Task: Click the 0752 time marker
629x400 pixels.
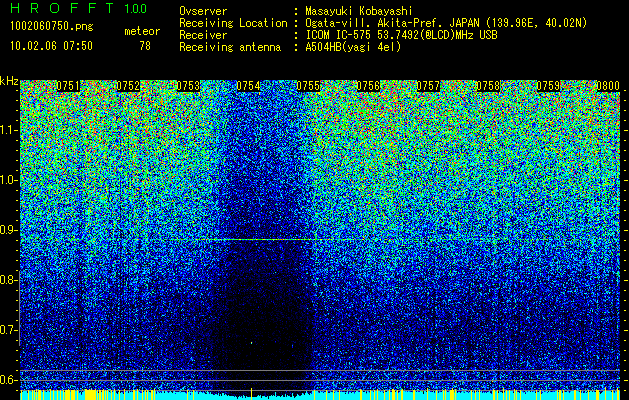Action: (128, 86)
